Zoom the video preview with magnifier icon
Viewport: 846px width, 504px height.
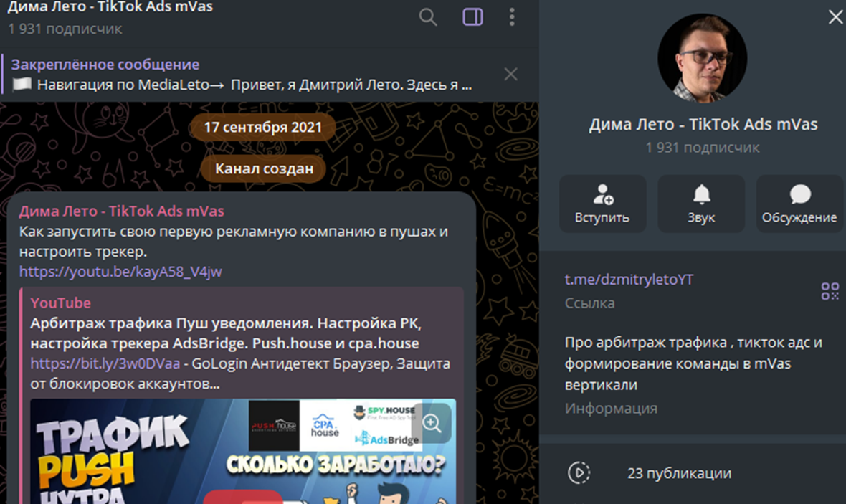[432, 423]
